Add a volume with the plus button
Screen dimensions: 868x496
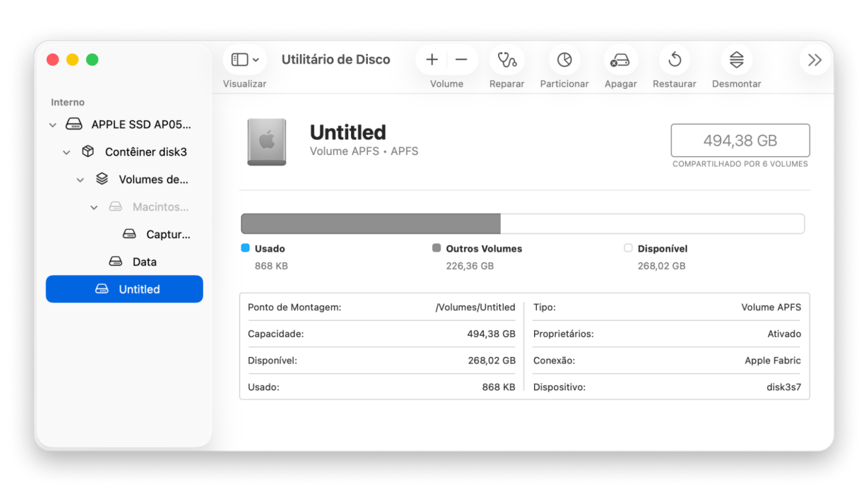(432, 59)
